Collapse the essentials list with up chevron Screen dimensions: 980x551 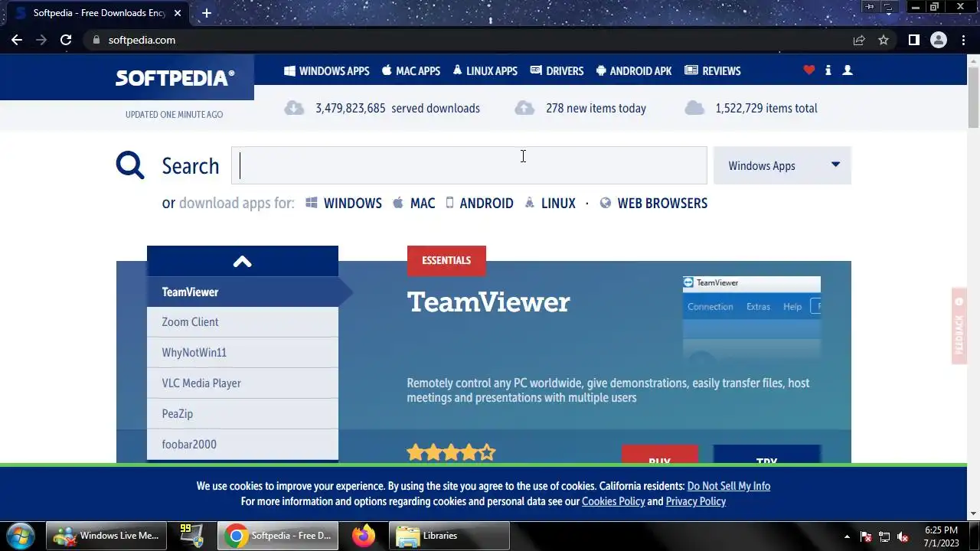243,261
